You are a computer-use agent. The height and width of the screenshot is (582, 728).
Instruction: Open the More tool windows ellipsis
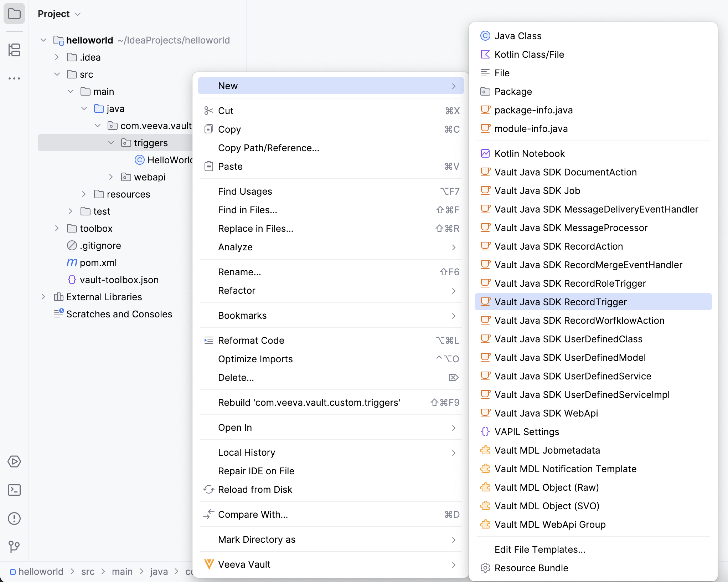pos(14,78)
